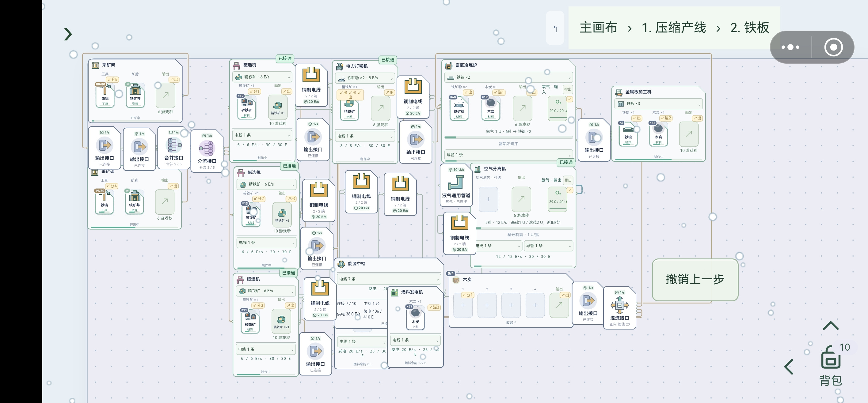868x403 pixels.
Task: Open the 铁板 ×3 recipe dropdown
Action: (x=658, y=104)
